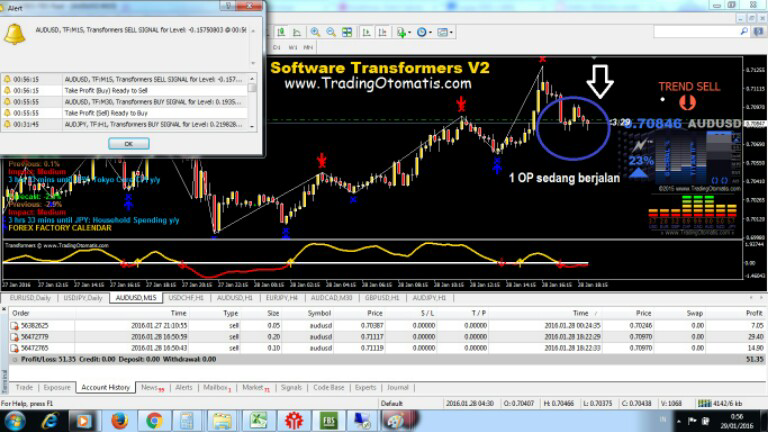Switch to the News terminal tab
The height and width of the screenshot is (432, 768).
(x=152, y=387)
